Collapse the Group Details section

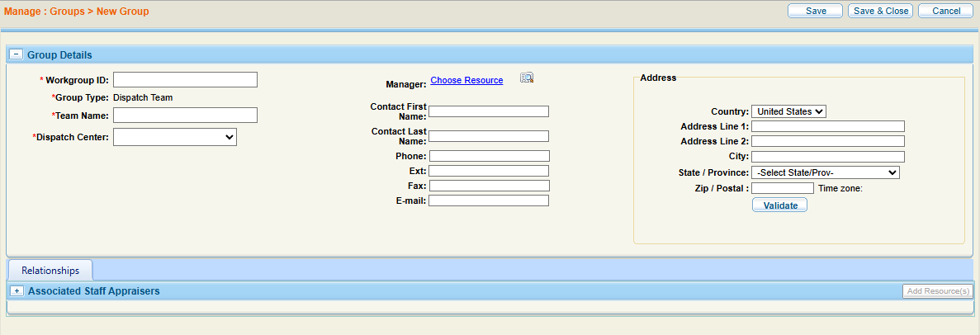16,54
